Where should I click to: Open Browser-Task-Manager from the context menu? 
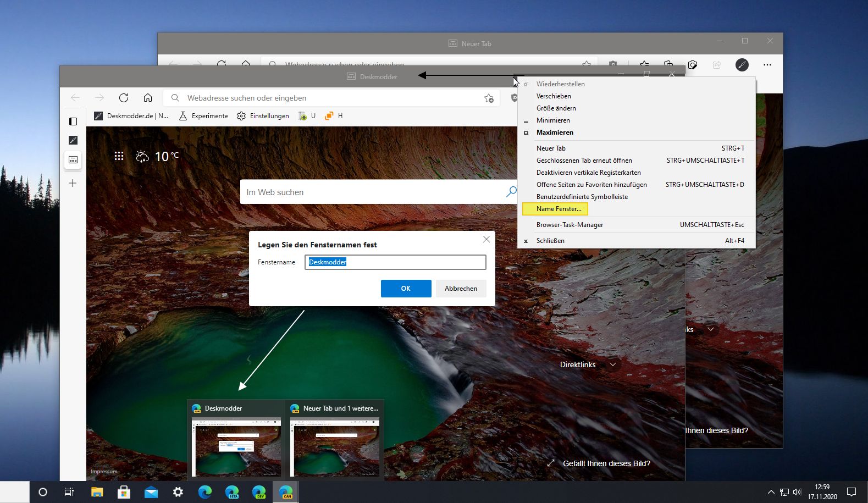pos(637,225)
